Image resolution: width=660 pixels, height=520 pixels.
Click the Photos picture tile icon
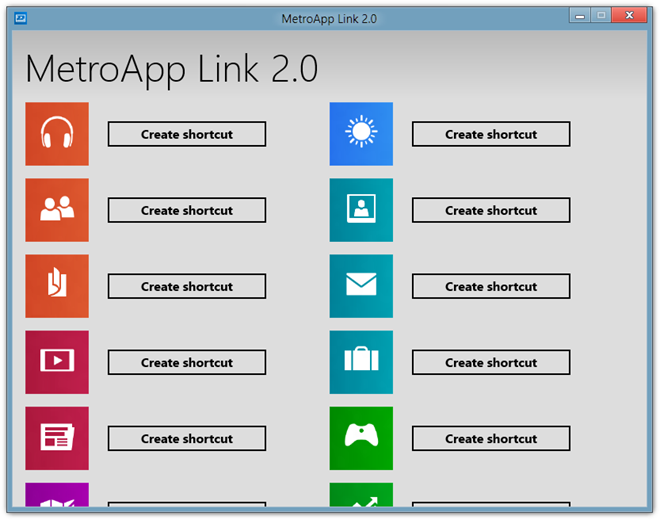[361, 210]
